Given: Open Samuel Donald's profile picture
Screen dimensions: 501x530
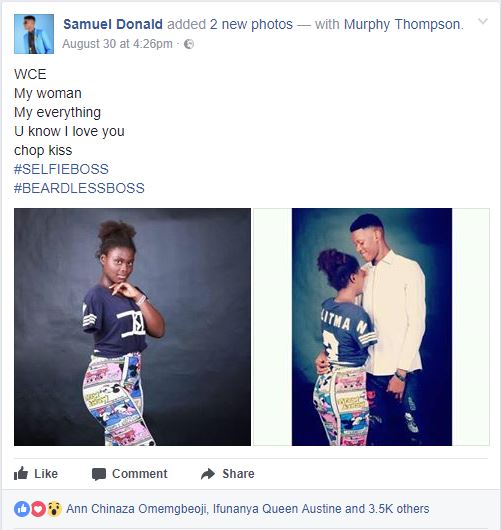Looking at the screenshot, I should (x=34, y=34).
